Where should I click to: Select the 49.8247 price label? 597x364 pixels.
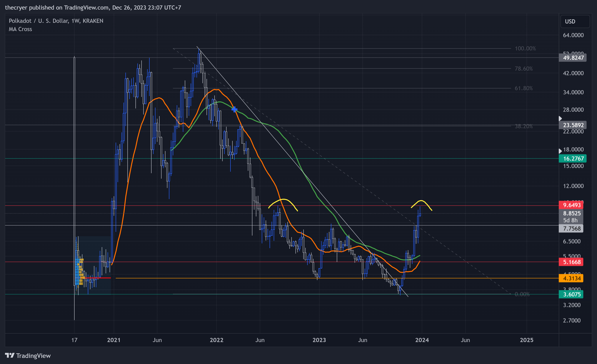[x=572, y=58]
